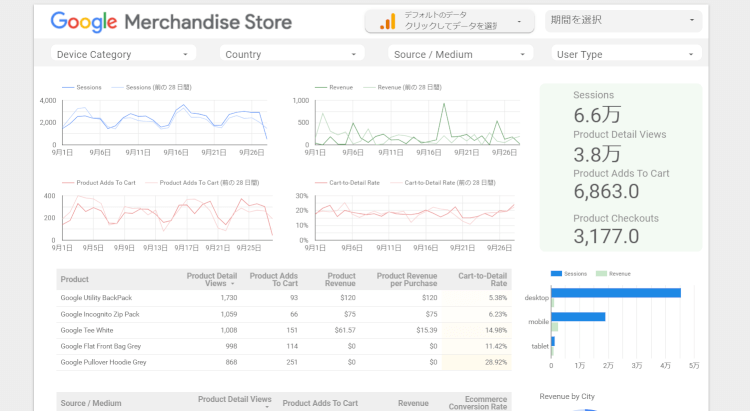Expand the Source / Medium filter

tap(460, 54)
